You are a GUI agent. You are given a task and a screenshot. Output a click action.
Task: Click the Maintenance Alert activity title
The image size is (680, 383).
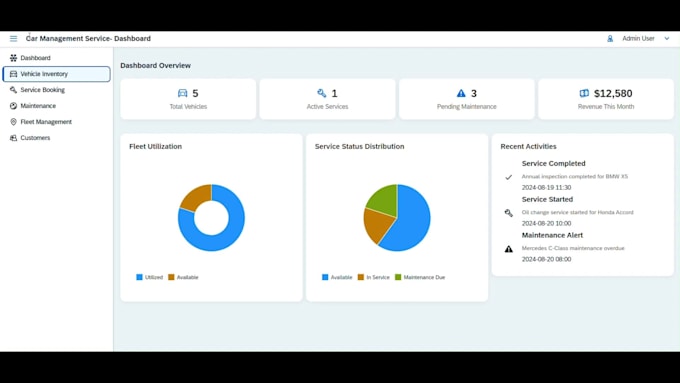pyautogui.click(x=552, y=236)
